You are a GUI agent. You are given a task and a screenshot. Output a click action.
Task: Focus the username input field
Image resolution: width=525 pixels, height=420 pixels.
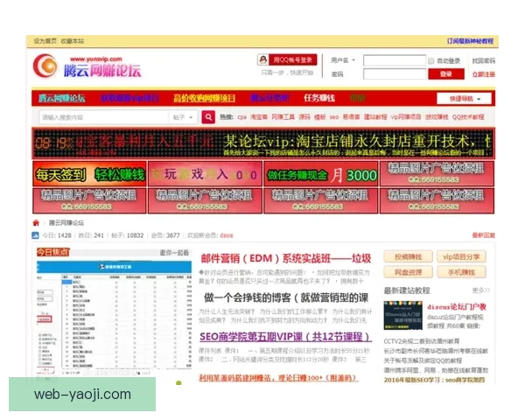click(395, 60)
